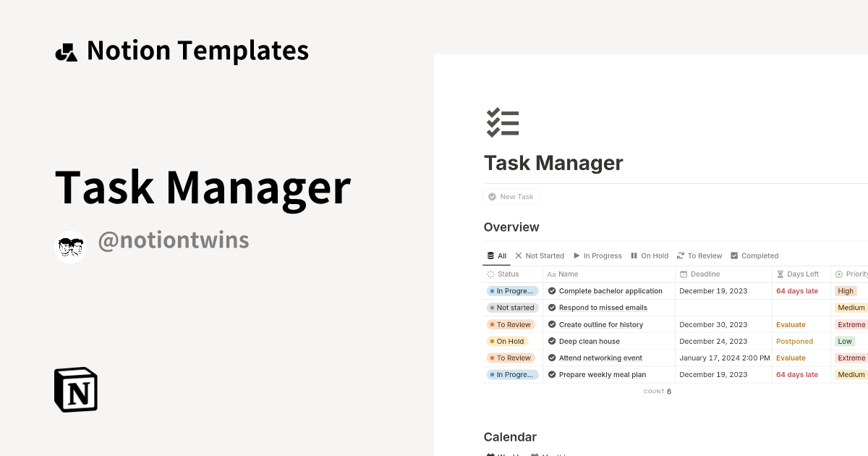Click the New Task button

[511, 196]
